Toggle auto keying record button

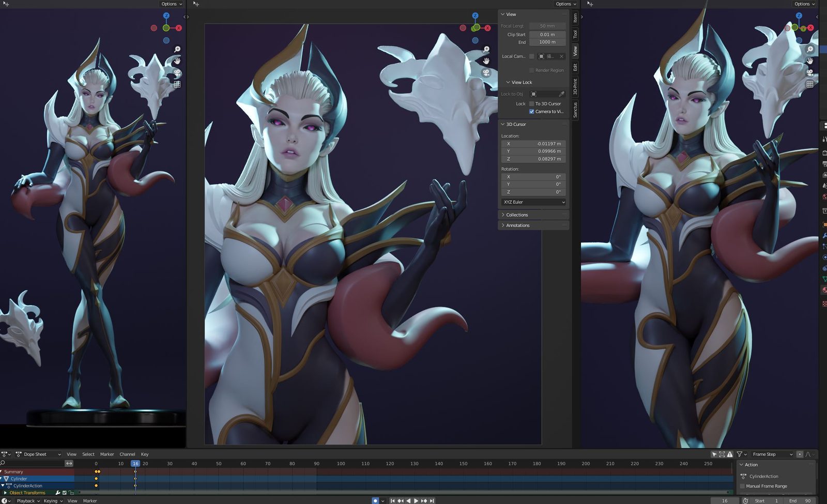(375, 501)
